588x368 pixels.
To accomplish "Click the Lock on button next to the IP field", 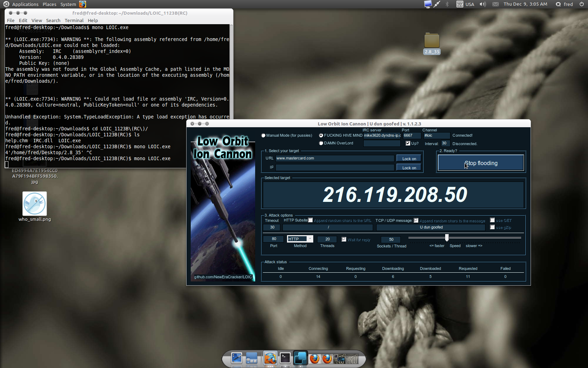I will (409, 168).
